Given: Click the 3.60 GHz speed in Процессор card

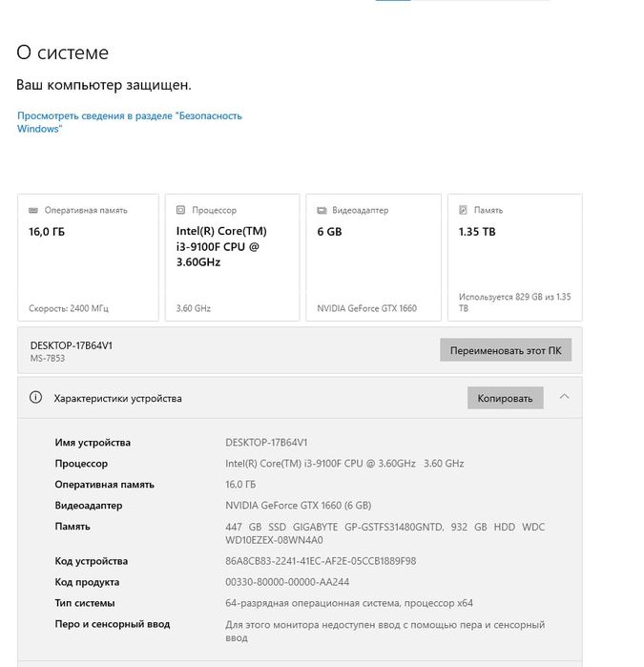Looking at the screenshot, I should click(194, 308).
